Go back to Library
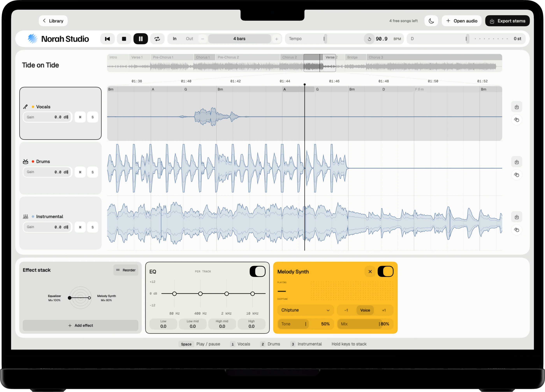Screen dimensions: 545x392 coord(53,21)
